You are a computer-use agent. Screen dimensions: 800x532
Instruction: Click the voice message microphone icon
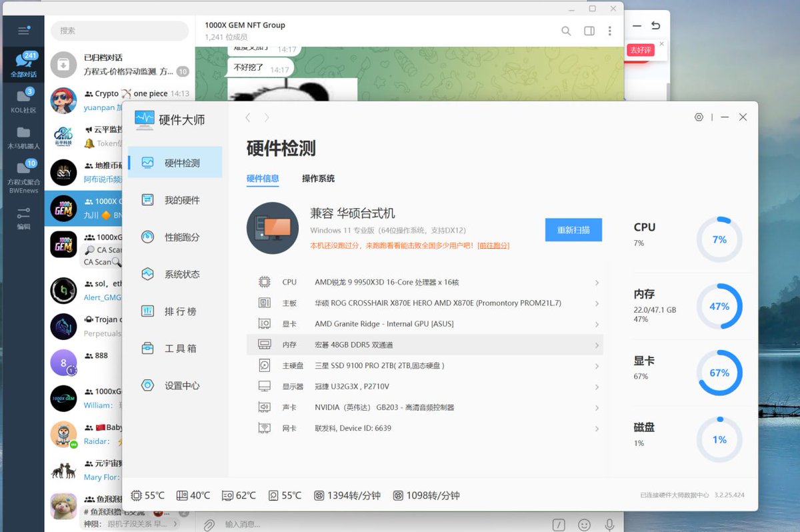(x=609, y=525)
